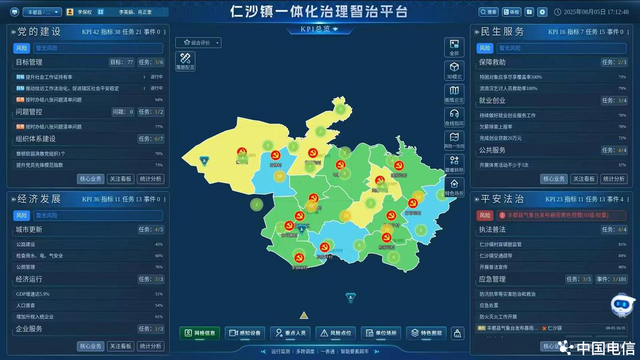The width and height of the screenshot is (640, 360).
Task: Click the yellow user avatar icon in header
Action: pos(70,12)
